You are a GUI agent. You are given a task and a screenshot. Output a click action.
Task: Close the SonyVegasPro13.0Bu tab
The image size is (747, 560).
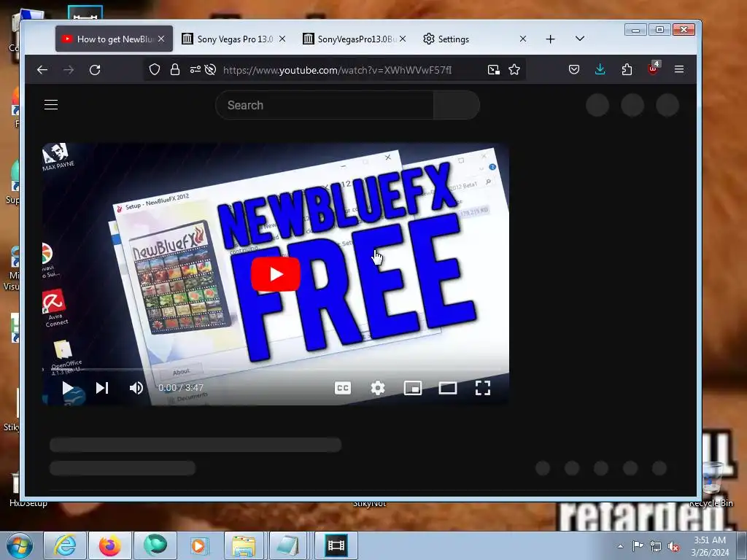pos(403,39)
